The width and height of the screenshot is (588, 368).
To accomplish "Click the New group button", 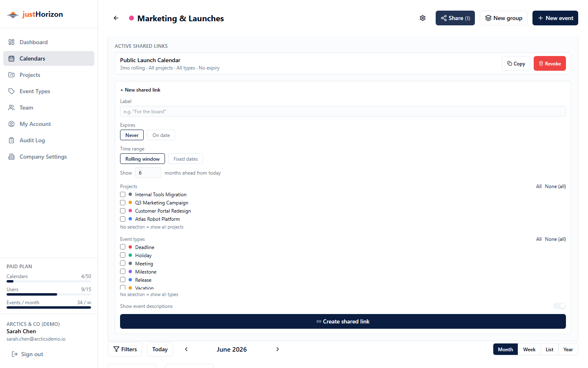I will point(503,18).
